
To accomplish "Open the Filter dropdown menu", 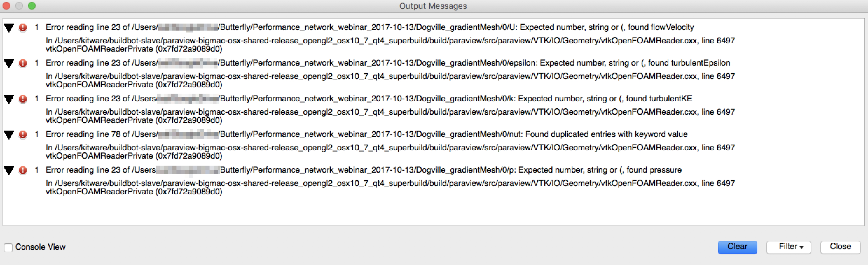I will pyautogui.click(x=789, y=247).
